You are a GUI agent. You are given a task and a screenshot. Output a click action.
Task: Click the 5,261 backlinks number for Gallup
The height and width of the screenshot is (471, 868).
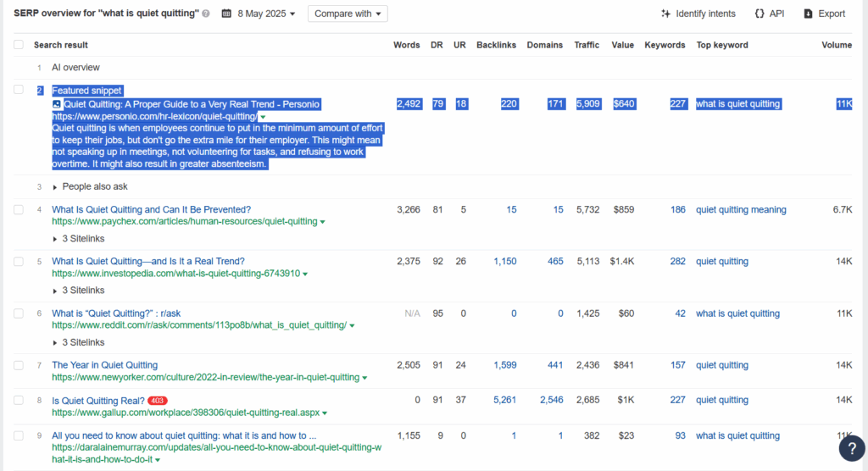tap(505, 400)
